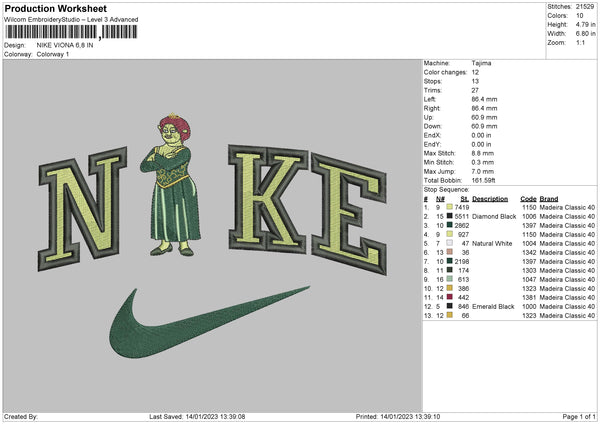Click the Colorway 1 value
Viewport: 600px width, 424px height.
pyautogui.click(x=53, y=54)
